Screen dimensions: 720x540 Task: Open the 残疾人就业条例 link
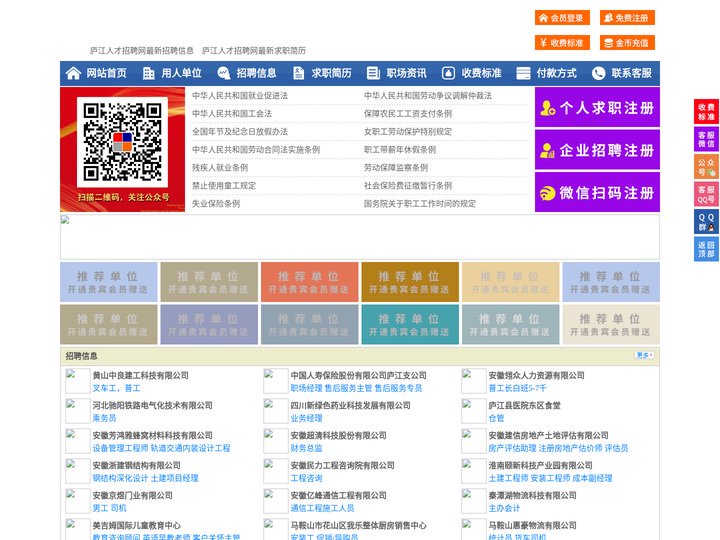click(220, 168)
